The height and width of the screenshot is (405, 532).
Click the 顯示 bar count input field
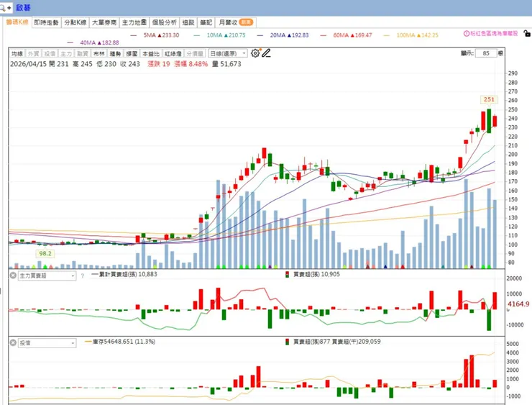click(x=486, y=53)
